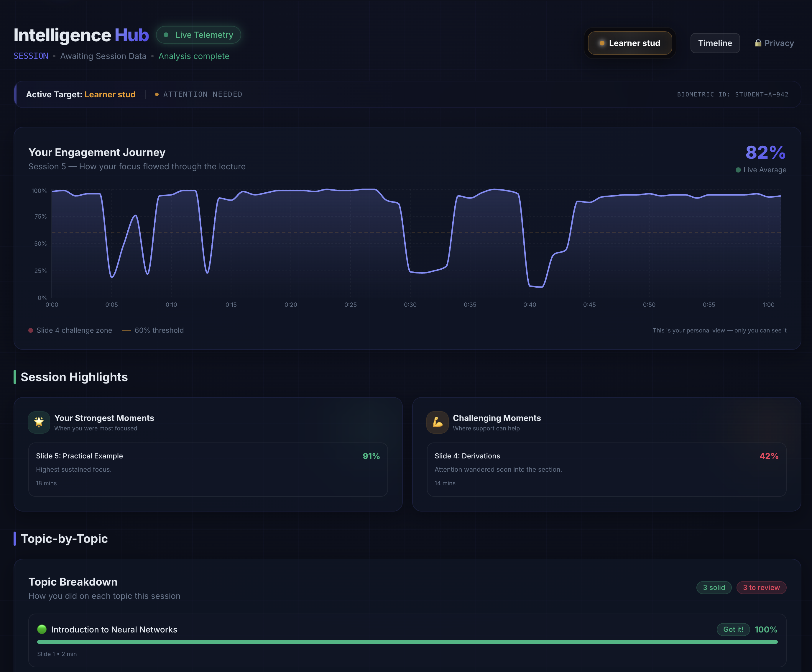Click the green Live Average indicator dot
812x672 pixels.
coord(738,170)
